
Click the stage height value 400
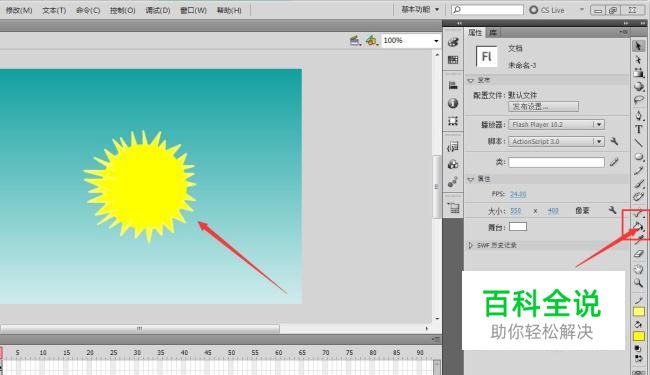pos(553,211)
